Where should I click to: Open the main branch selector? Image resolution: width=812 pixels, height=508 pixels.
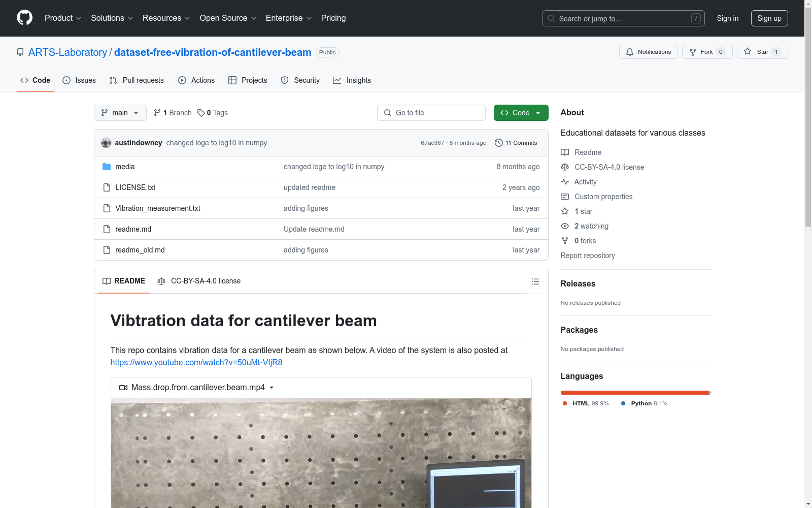pos(120,113)
